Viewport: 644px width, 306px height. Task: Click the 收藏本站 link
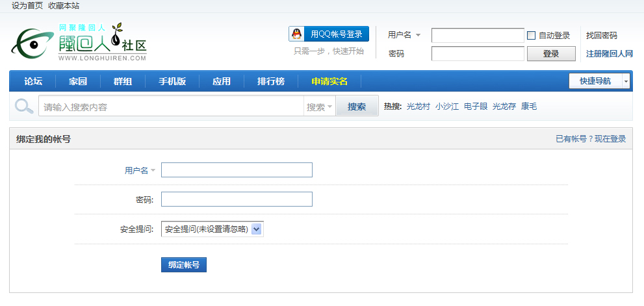point(64,6)
